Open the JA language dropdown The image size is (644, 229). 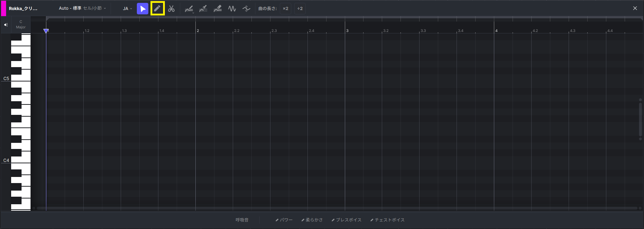point(128,9)
